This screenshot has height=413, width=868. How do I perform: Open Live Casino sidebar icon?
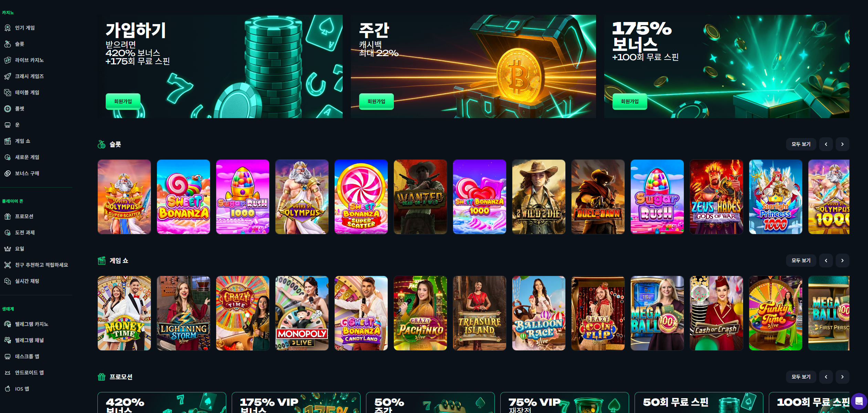(x=8, y=60)
